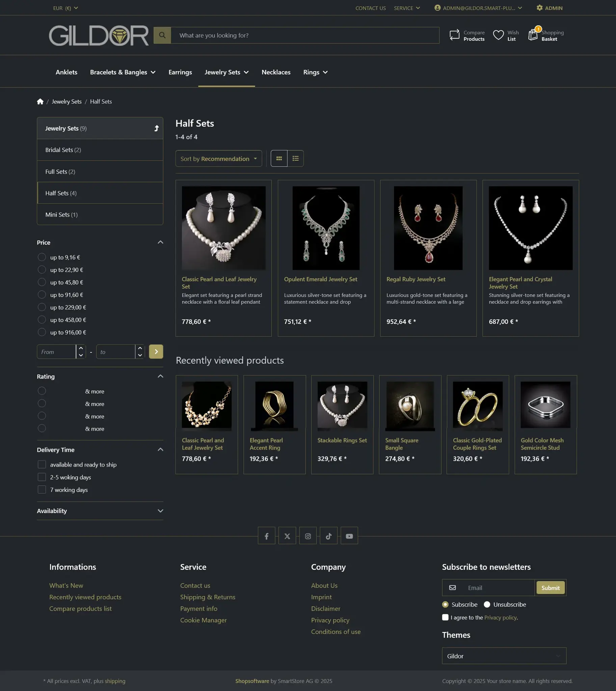The image size is (616, 691).
Task: Select Full Sets category
Action: point(100,171)
